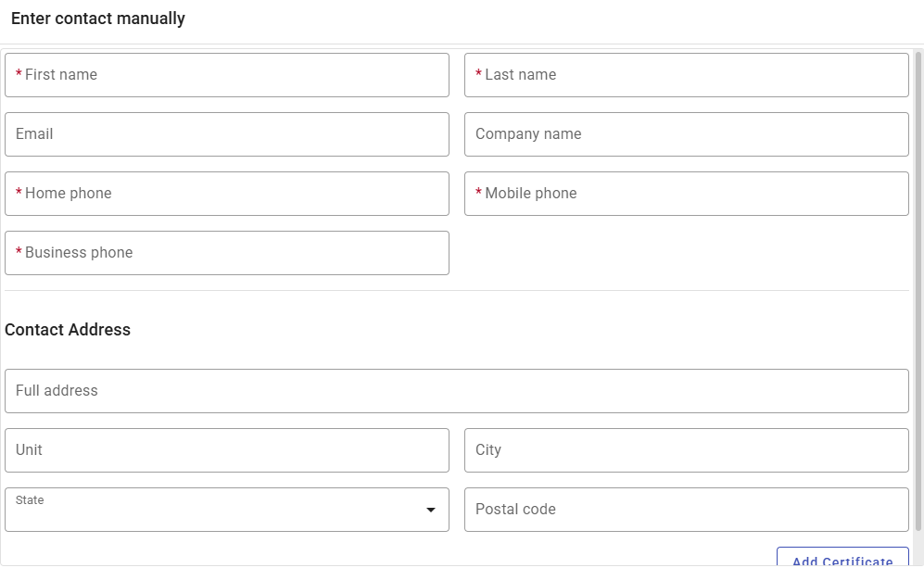Click the State dropdown arrow
Image resolution: width=924 pixels, height=568 pixels.
pyautogui.click(x=432, y=509)
